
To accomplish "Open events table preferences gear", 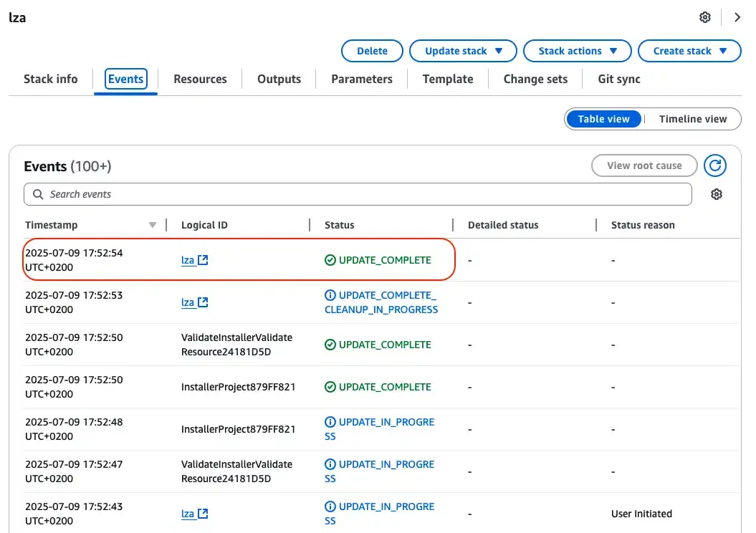I will 717,194.
